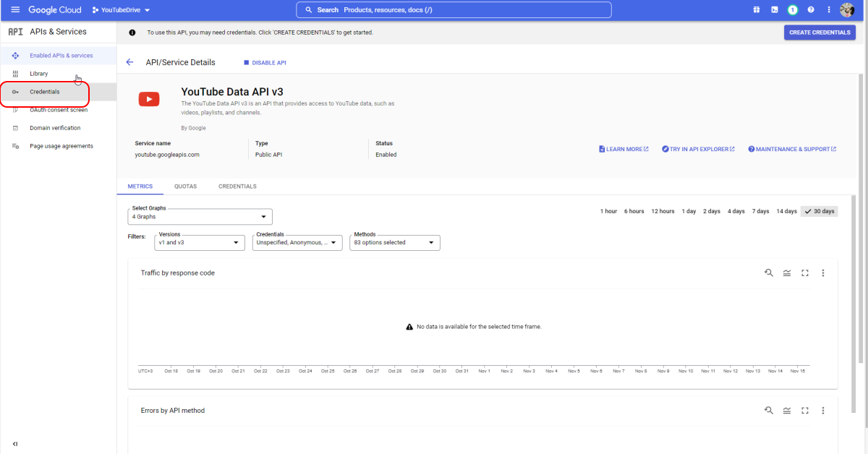This screenshot has width=868, height=454.
Task: Activate Cloud Shell terminal icon
Action: click(775, 10)
